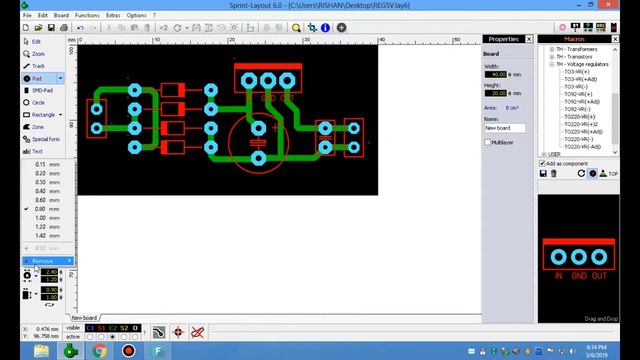
Task: Click the yellow magnifier zoom icon
Action: coord(296,28)
